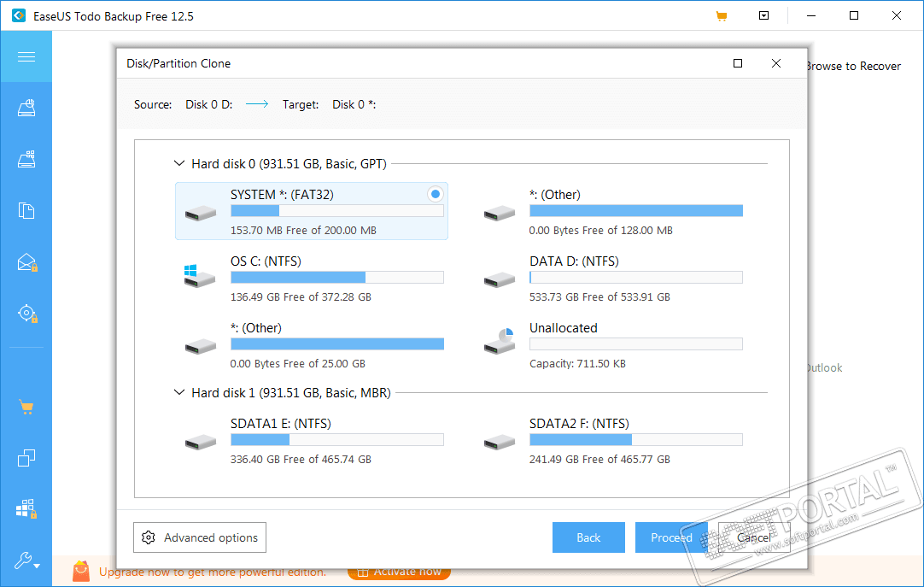The image size is (924, 587).
Task: Open the hamburger menu in sidebar
Action: (x=26, y=56)
